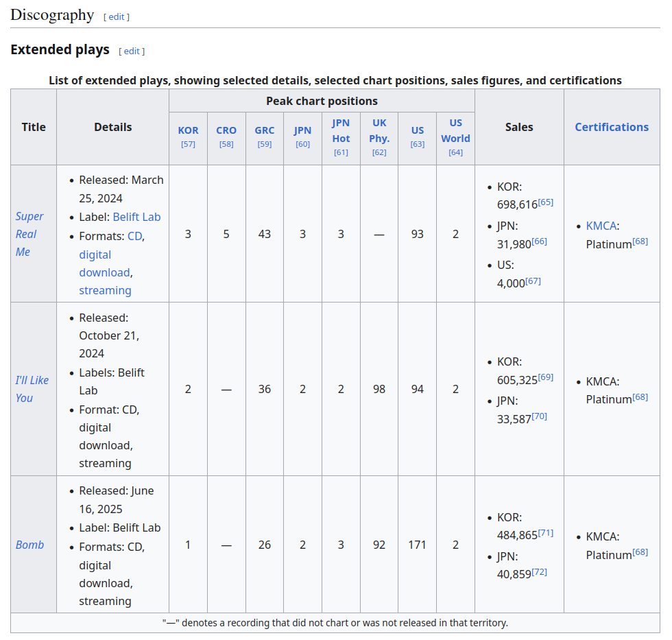
Task: Open the Certifications header link
Action: coord(612,127)
